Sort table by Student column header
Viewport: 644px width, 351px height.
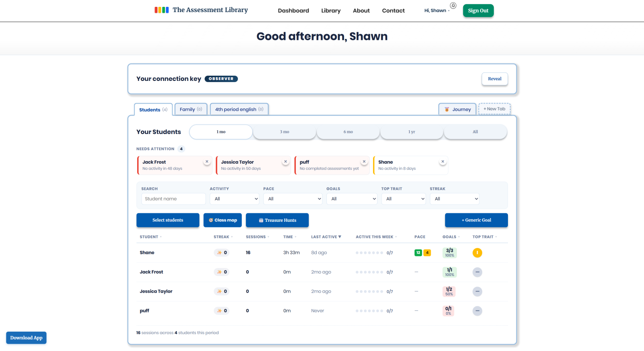151,237
